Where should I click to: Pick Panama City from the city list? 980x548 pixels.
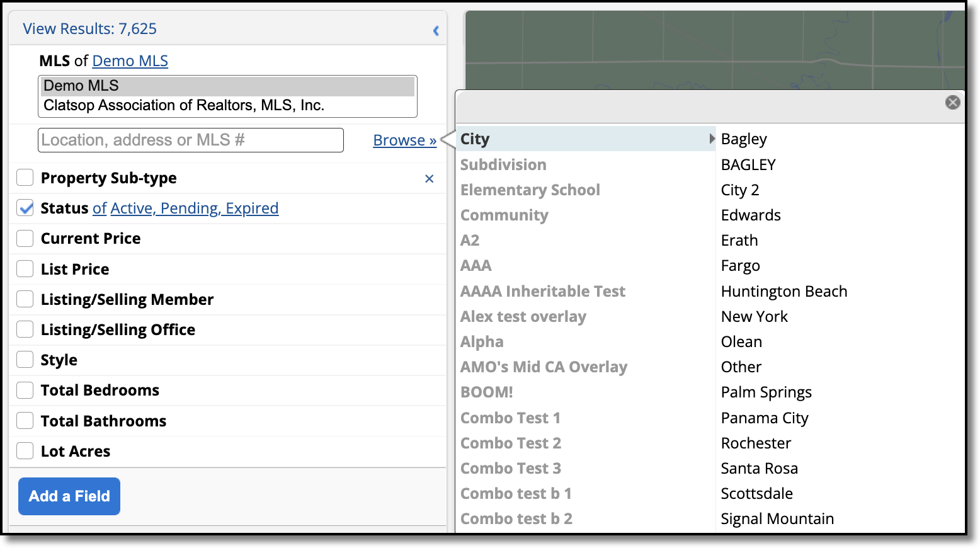[765, 418]
